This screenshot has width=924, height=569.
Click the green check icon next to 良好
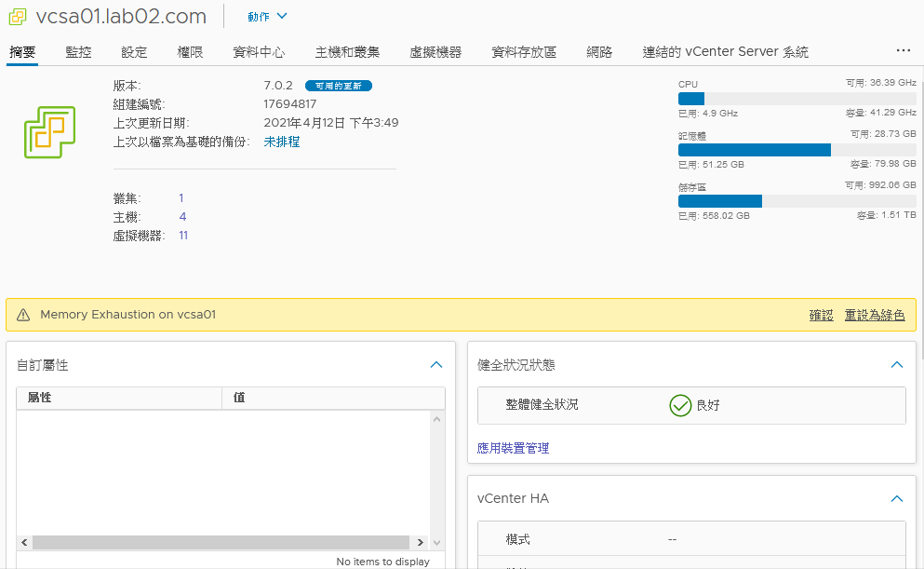point(680,405)
